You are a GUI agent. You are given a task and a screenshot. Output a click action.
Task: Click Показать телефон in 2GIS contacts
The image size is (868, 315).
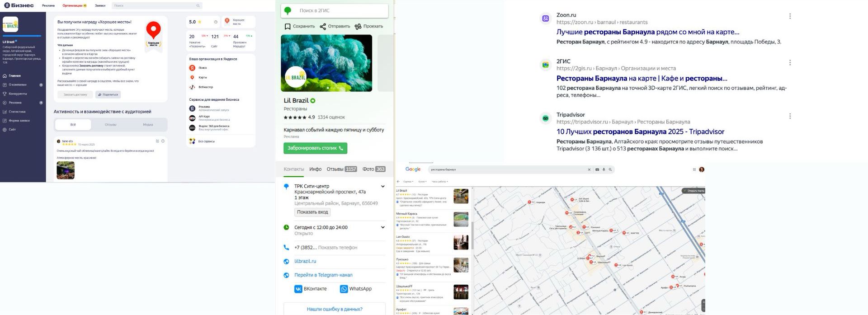pyautogui.click(x=338, y=248)
